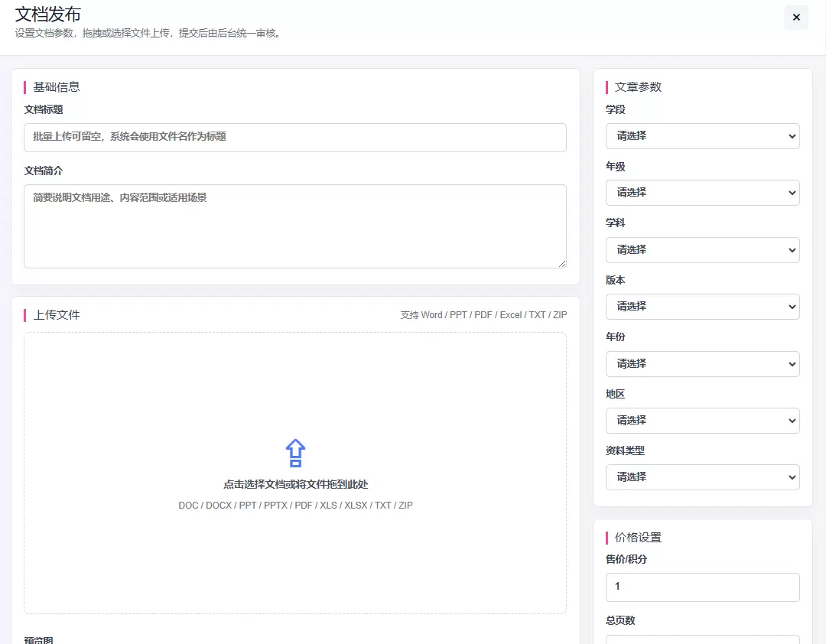Expand the 版本 select box

pos(702,307)
